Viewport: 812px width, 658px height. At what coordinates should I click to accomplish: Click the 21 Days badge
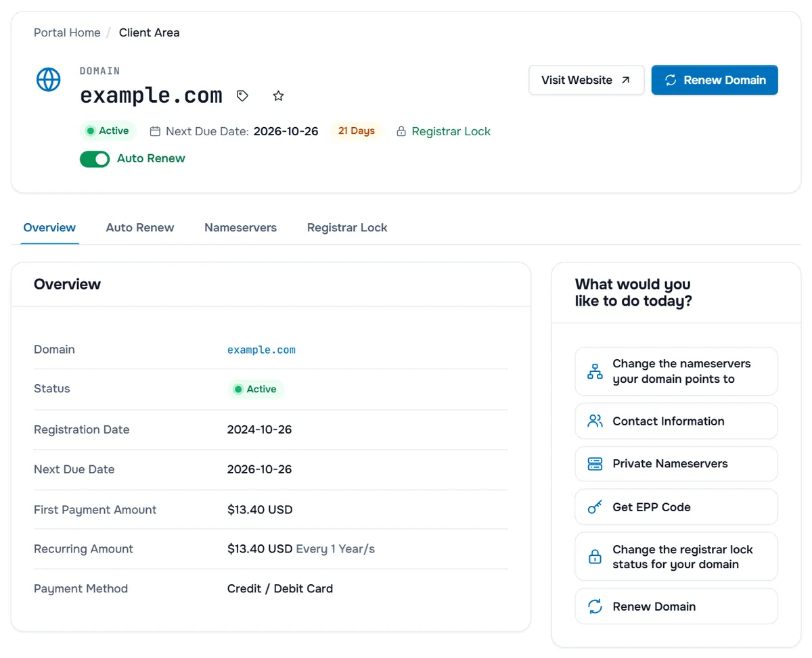[356, 131]
